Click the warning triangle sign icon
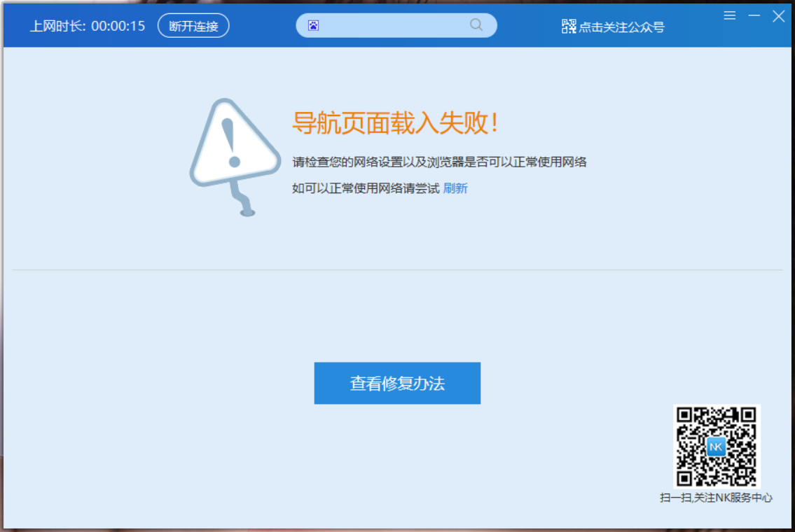The image size is (795, 532). (x=235, y=157)
